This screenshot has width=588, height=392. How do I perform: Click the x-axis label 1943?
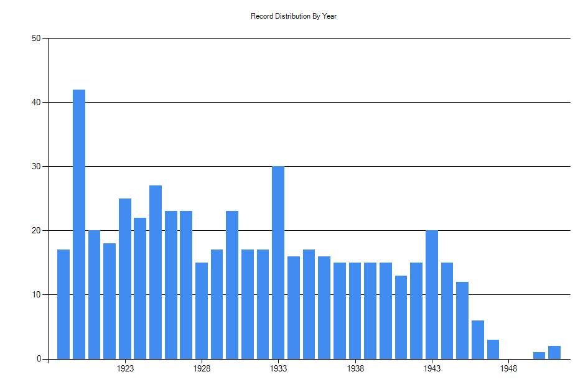(432, 368)
